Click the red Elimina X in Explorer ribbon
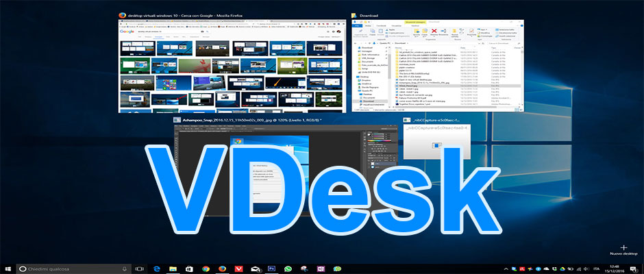This screenshot has width=644, height=274. (434, 32)
